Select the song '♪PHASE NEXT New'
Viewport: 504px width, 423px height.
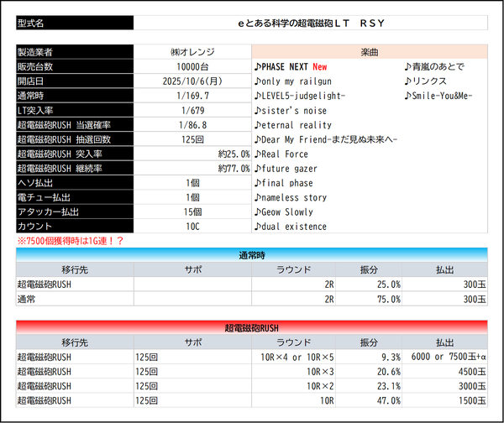coord(291,66)
